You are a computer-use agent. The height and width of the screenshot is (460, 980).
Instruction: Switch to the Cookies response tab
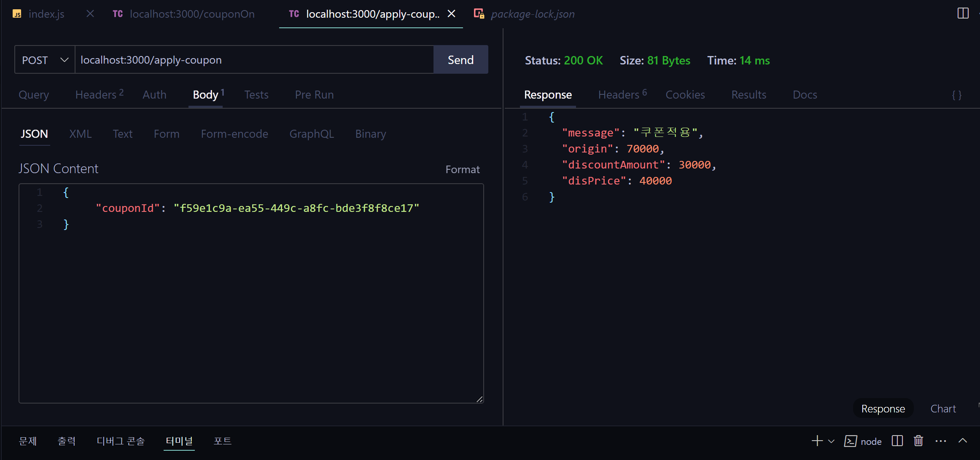click(x=685, y=95)
